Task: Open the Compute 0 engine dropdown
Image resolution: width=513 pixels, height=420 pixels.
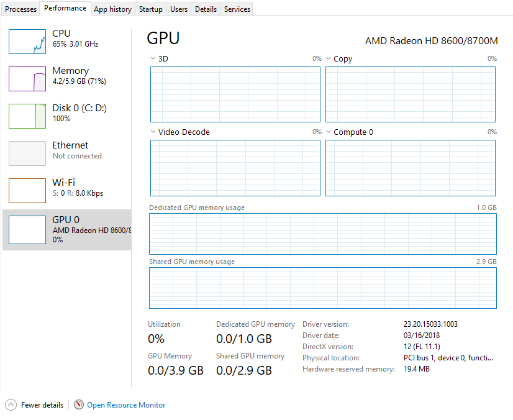Action: 350,132
